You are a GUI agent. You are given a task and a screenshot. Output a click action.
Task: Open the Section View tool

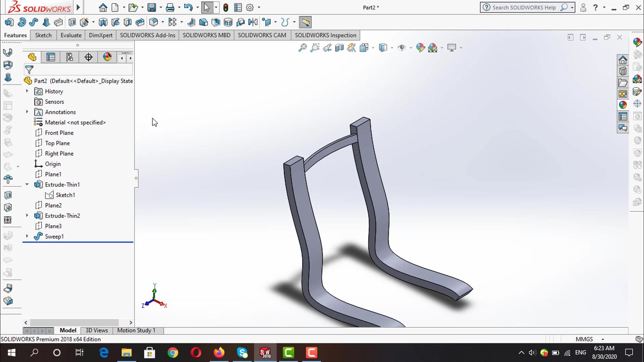(x=339, y=48)
